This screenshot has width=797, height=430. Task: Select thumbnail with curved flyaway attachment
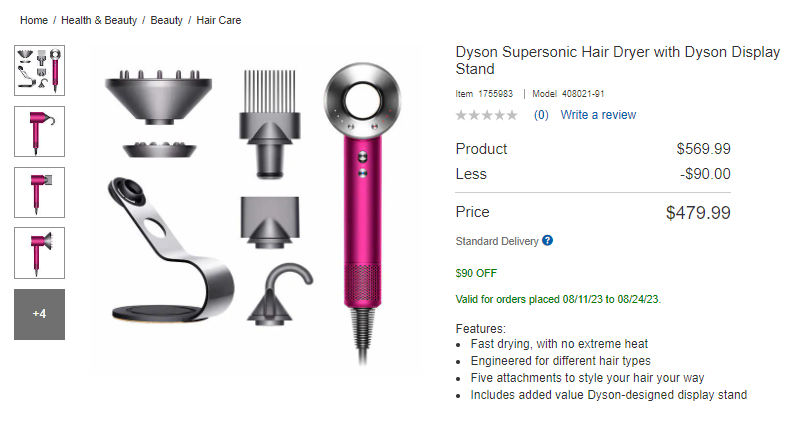coord(40,132)
